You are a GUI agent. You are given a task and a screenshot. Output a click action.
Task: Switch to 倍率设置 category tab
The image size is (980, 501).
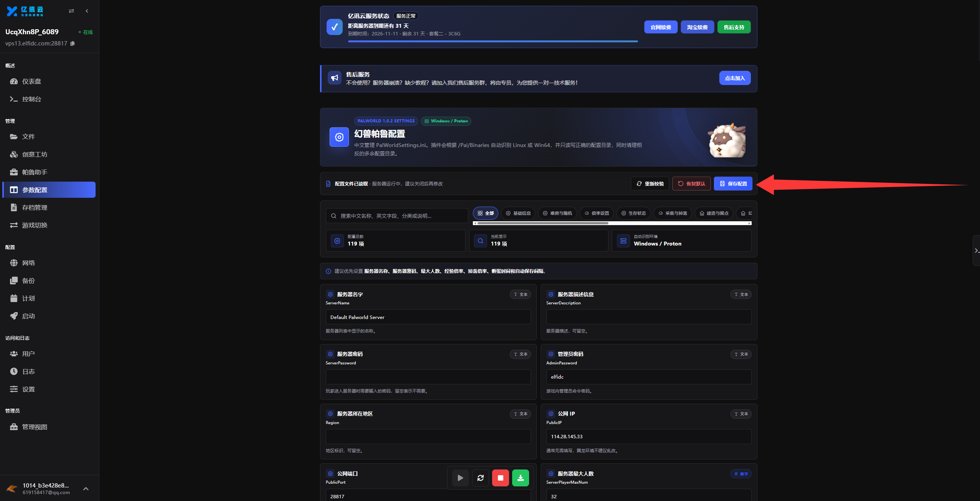click(x=596, y=213)
